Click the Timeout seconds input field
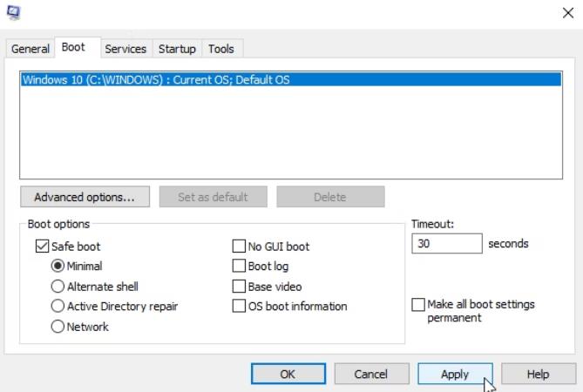583x392 pixels. [x=447, y=243]
